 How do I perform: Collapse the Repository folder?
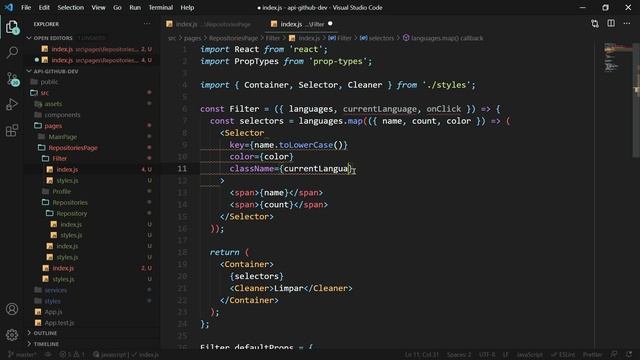coord(71,213)
